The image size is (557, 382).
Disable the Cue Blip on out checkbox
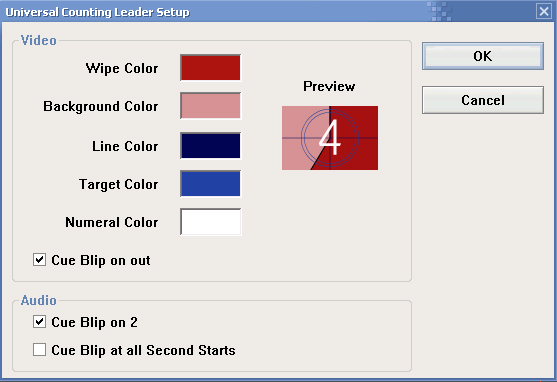39,260
